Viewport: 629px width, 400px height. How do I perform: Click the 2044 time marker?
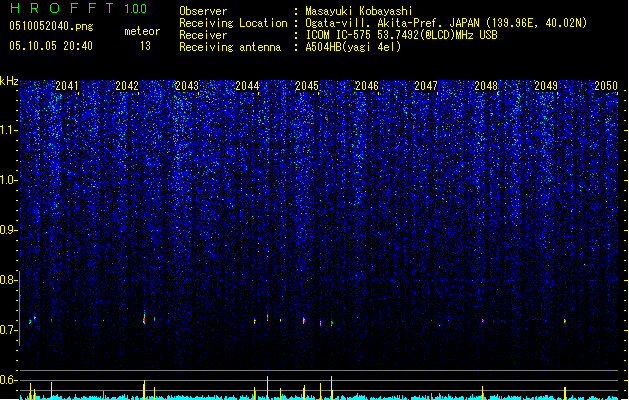247,86
